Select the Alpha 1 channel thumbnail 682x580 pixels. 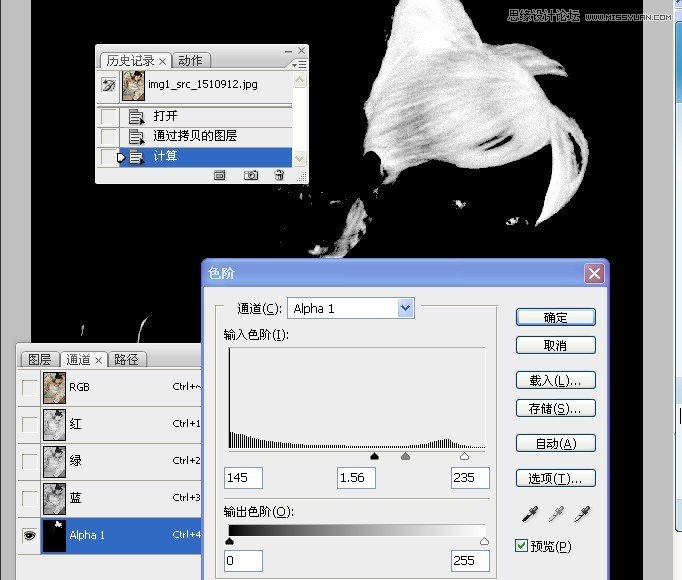coord(54,535)
